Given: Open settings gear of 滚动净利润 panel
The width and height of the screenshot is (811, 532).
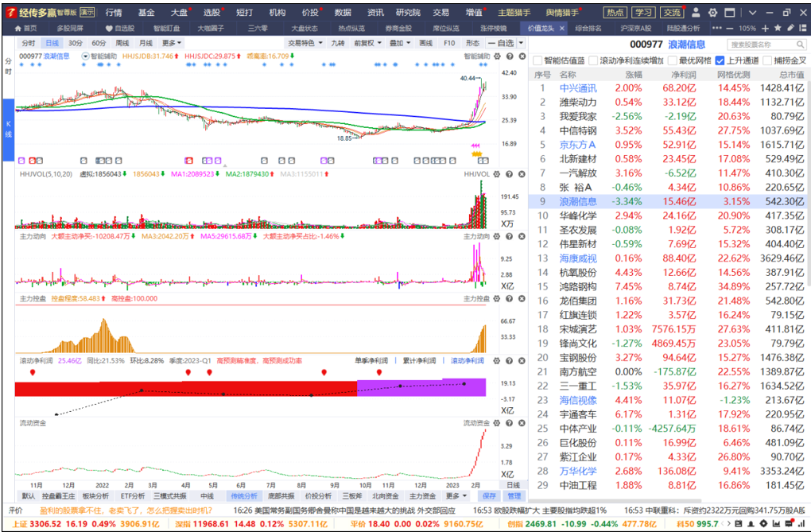Looking at the screenshot, I should [497, 361].
